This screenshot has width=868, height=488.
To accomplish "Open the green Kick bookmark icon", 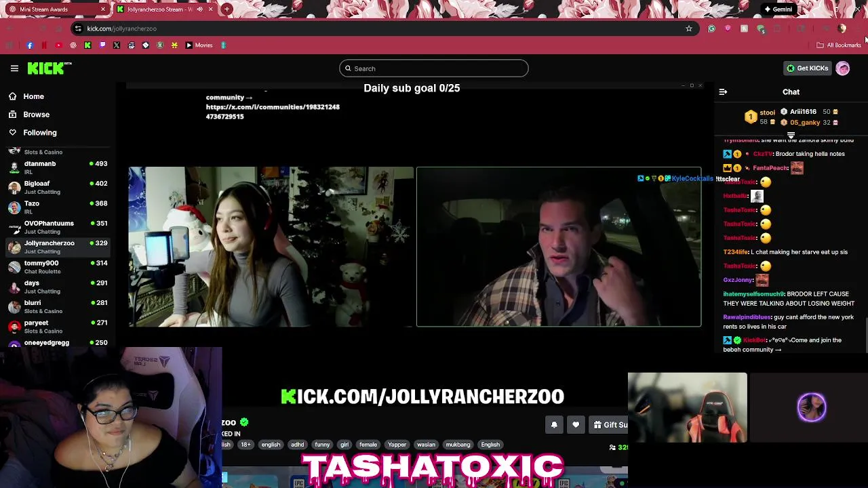I will pos(87,45).
